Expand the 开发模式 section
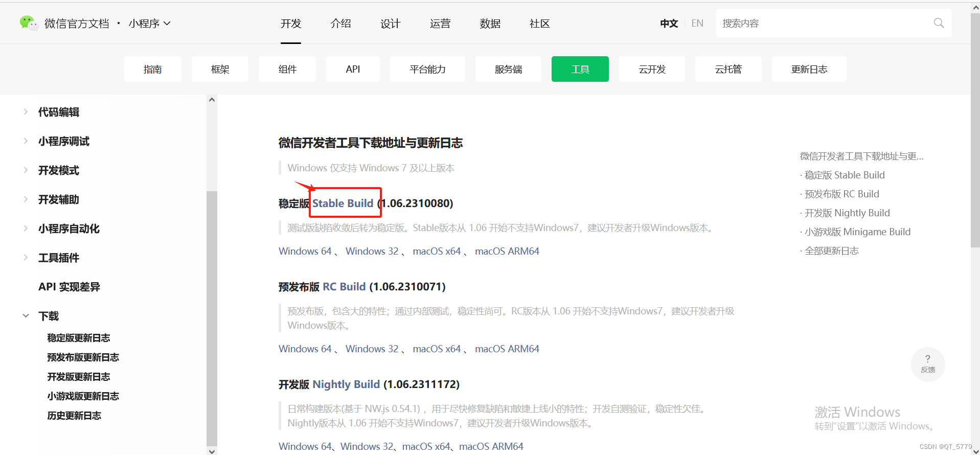 [26, 170]
